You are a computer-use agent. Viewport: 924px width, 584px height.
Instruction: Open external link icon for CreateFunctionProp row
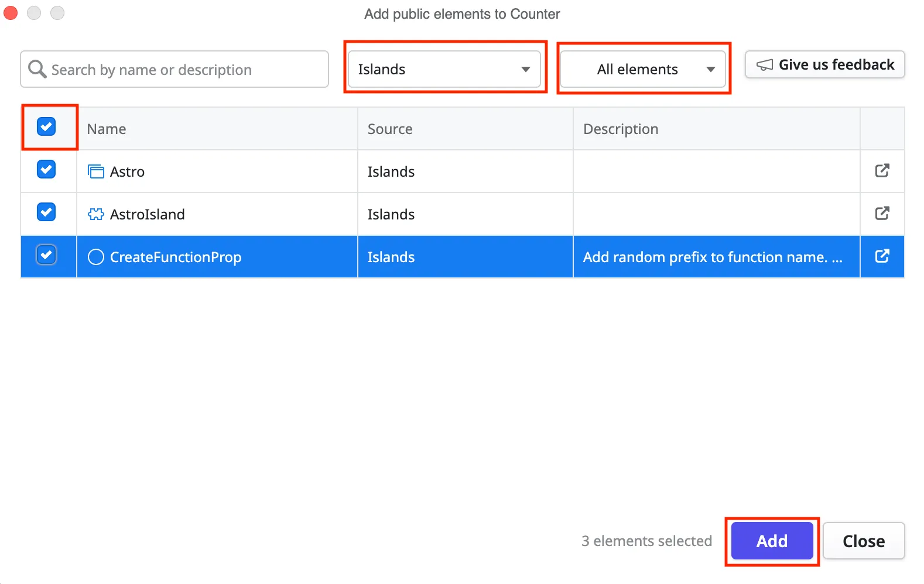[882, 256]
